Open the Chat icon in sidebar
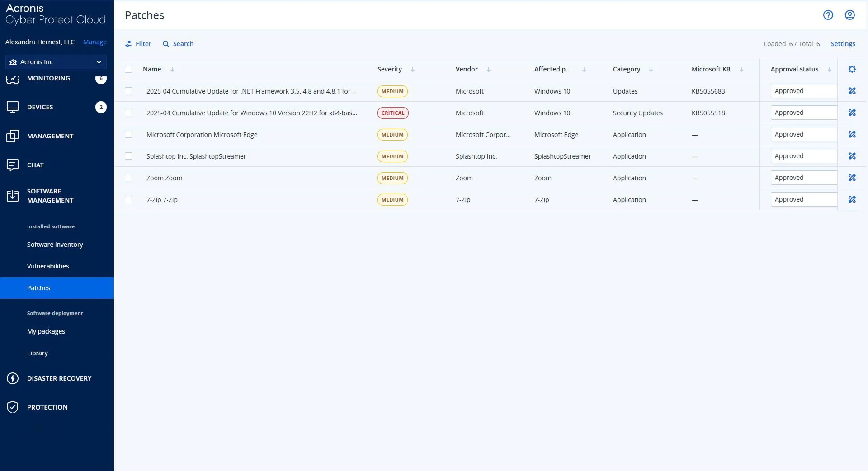The width and height of the screenshot is (868, 471). coord(12,165)
